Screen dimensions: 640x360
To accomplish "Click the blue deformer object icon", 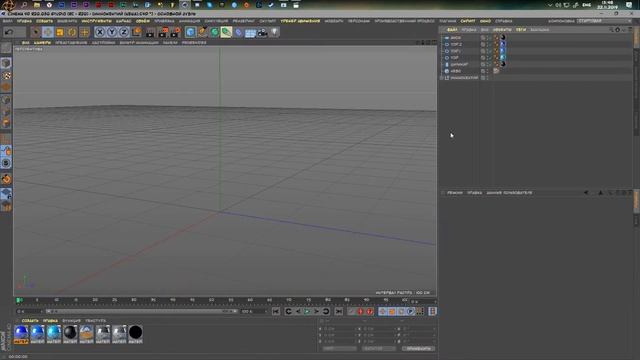I will point(238,32).
